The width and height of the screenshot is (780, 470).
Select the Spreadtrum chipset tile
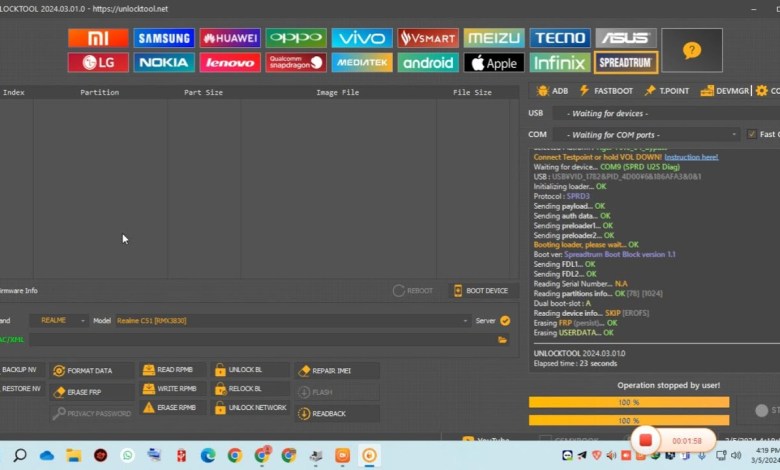click(x=626, y=63)
